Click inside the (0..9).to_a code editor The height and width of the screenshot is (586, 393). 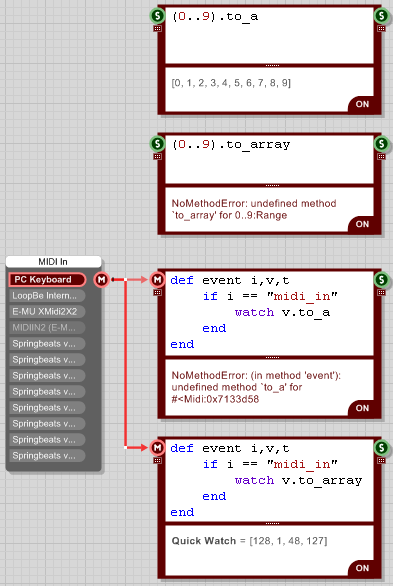[269, 36]
